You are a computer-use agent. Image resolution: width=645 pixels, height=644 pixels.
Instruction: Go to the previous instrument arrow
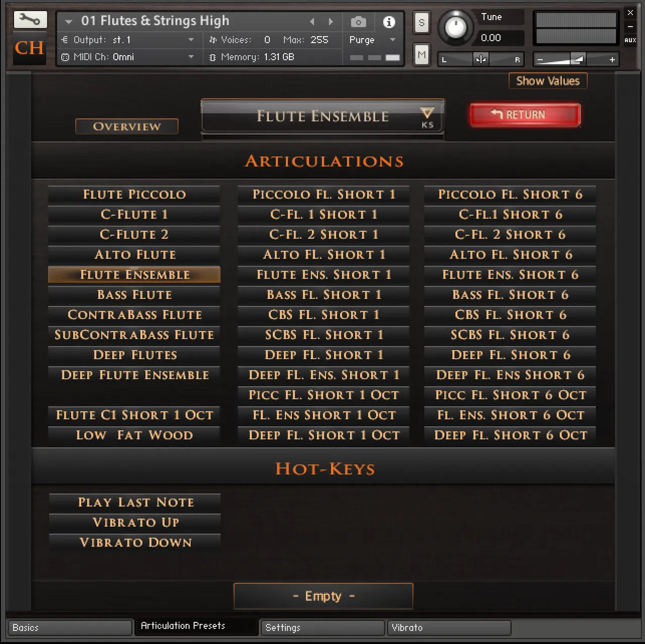point(312,22)
